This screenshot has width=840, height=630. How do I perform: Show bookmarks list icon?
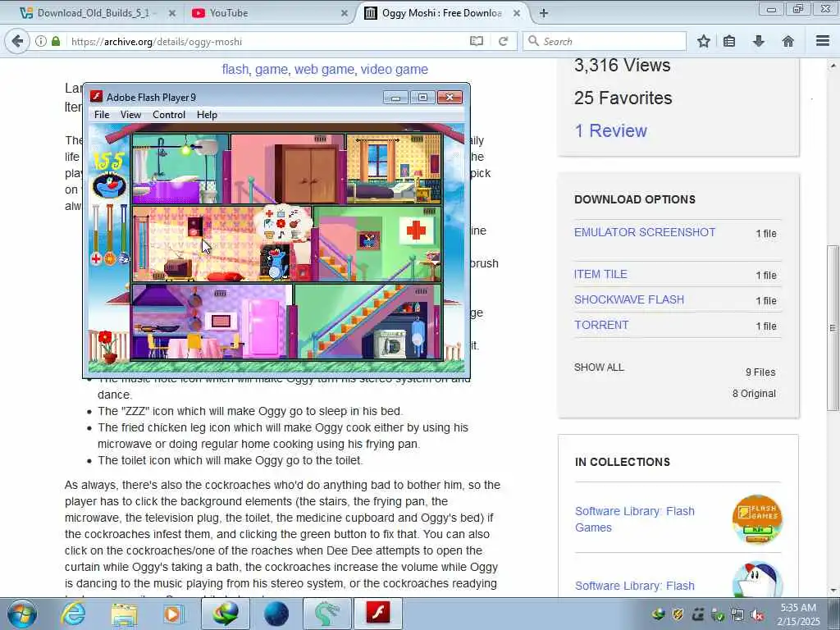[729, 41]
